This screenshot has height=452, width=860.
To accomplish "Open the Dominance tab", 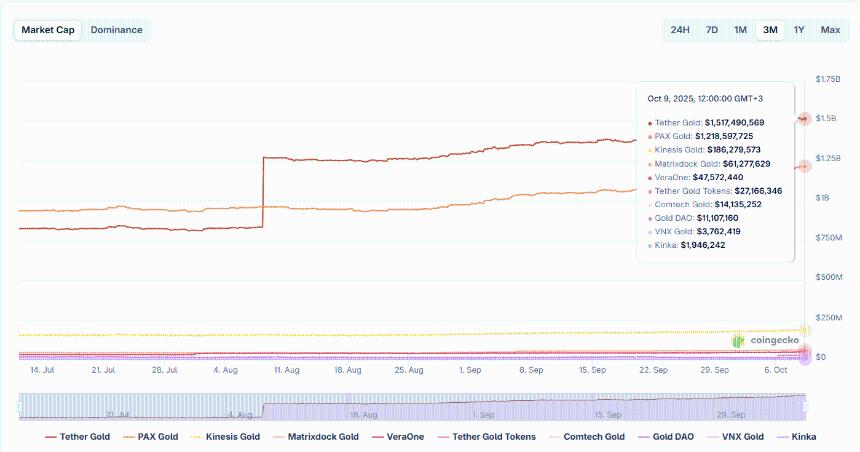I will [116, 30].
